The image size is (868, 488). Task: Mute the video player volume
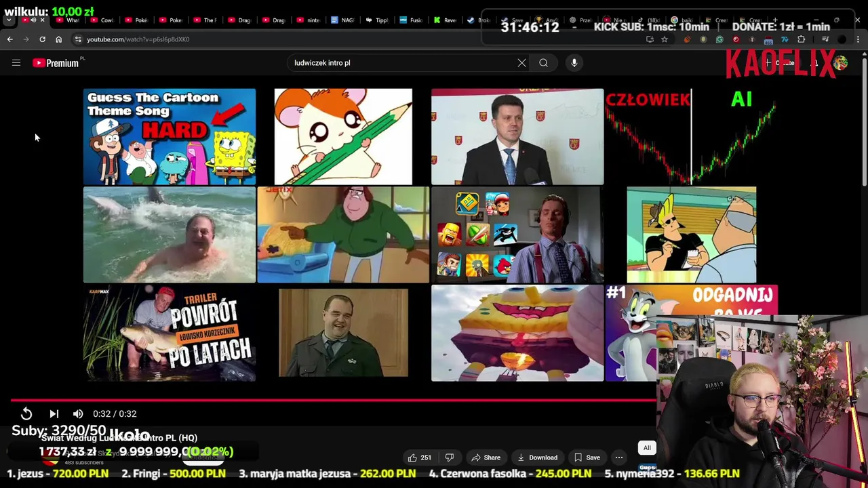pos(78,413)
